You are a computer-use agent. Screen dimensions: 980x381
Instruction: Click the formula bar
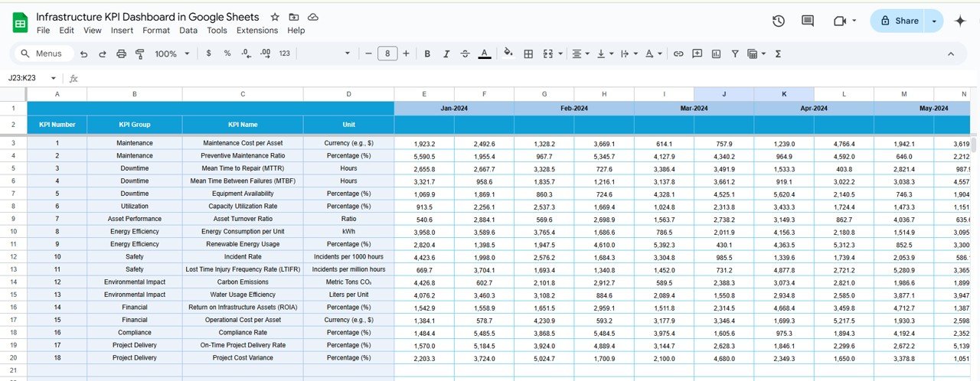click(x=528, y=78)
